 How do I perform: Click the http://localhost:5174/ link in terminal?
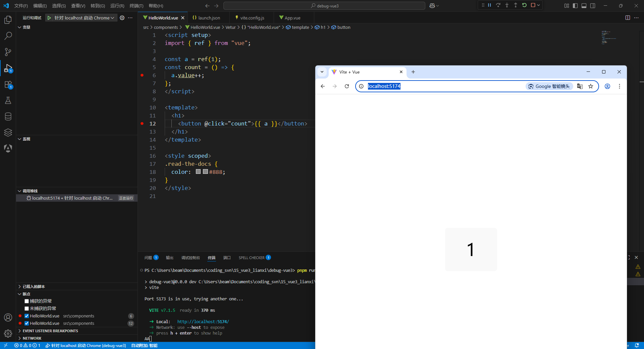(x=203, y=321)
